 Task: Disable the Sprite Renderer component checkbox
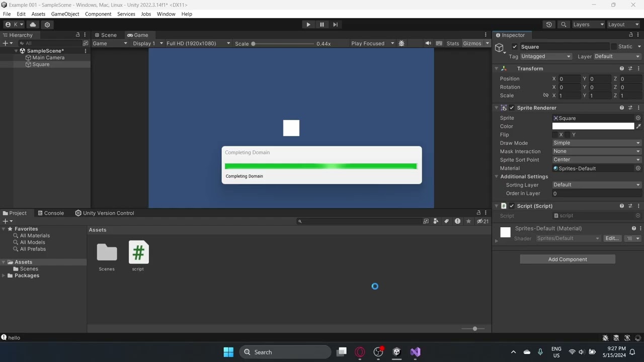click(x=512, y=108)
